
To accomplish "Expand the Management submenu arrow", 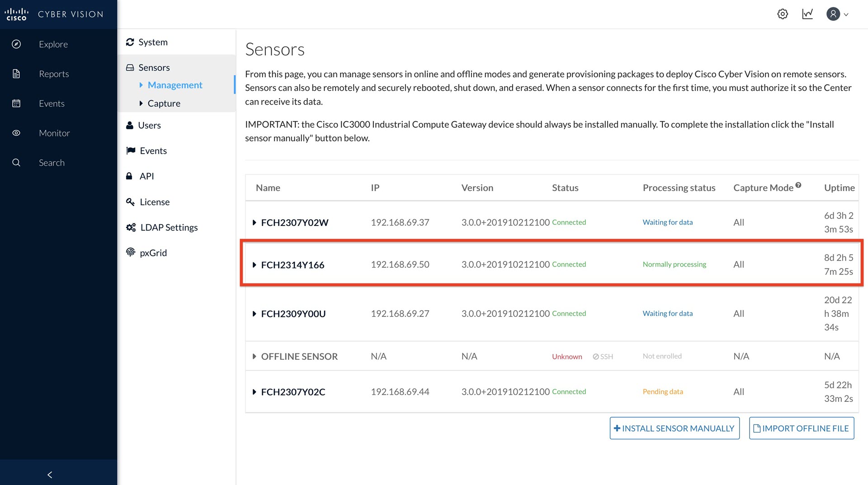I will pos(141,85).
